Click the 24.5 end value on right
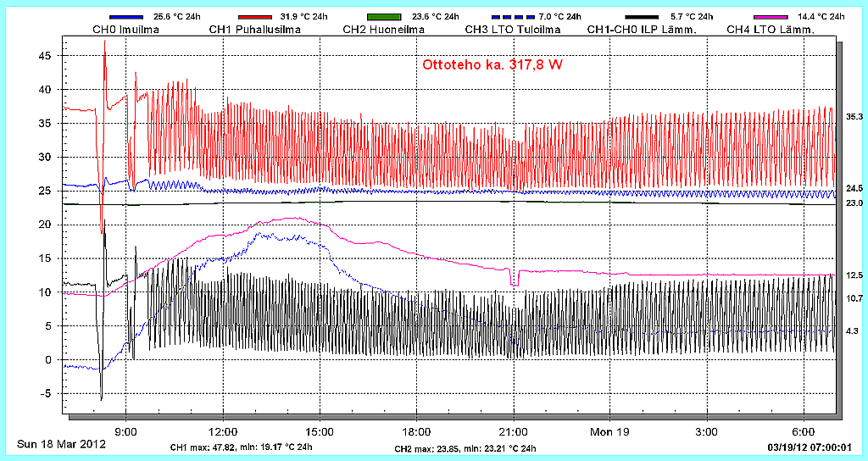868x461 pixels. tap(854, 188)
